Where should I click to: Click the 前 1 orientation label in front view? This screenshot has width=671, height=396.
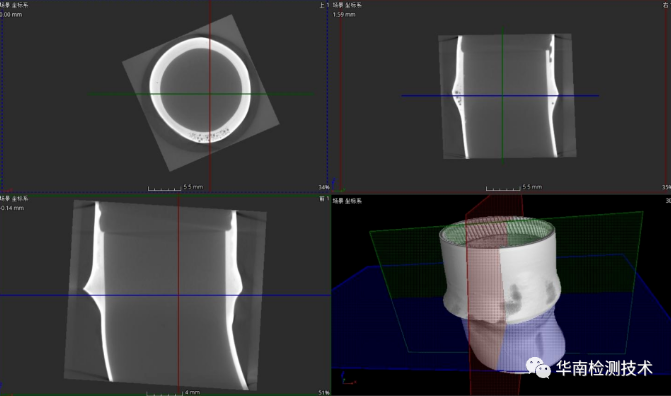(x=324, y=199)
